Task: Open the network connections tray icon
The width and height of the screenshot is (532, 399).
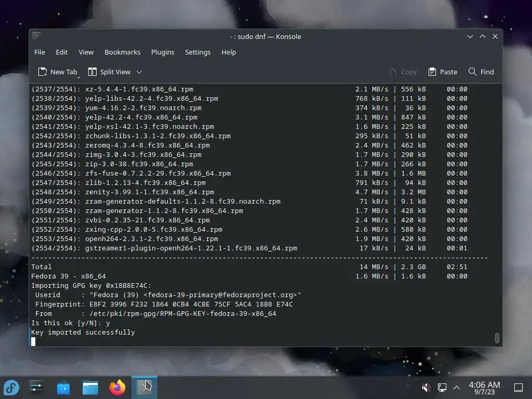Action: [442, 388]
